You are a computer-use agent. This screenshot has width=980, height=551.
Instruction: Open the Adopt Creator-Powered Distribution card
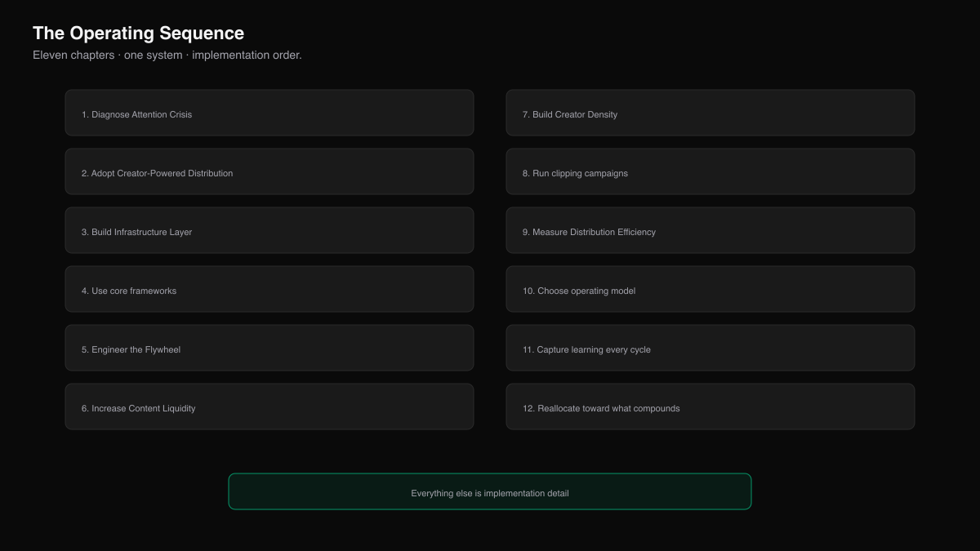tap(269, 171)
